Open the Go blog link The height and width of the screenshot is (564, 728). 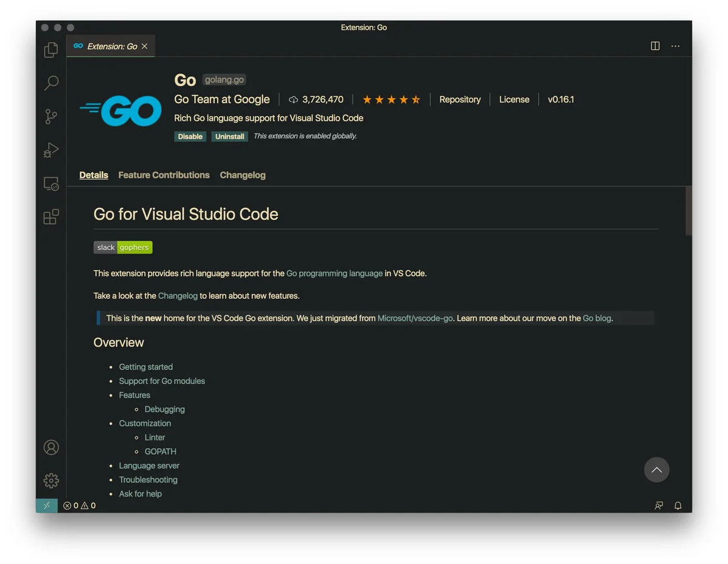pos(597,318)
